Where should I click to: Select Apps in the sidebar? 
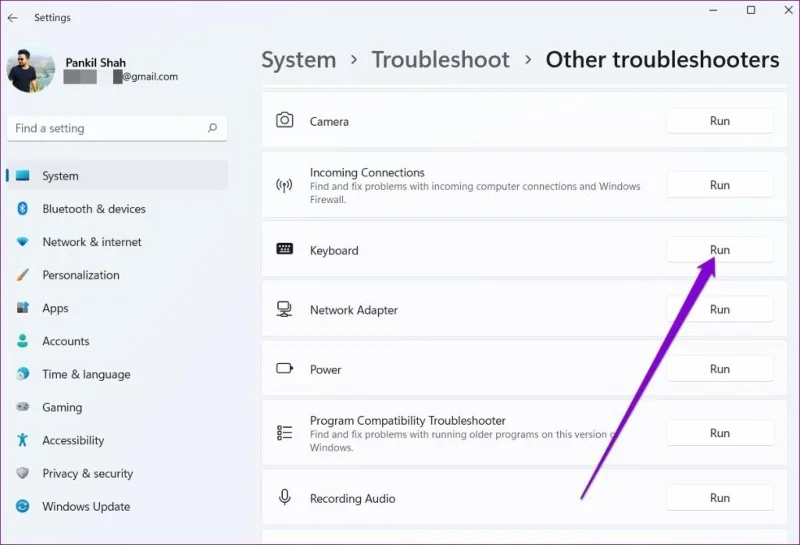pos(117,308)
